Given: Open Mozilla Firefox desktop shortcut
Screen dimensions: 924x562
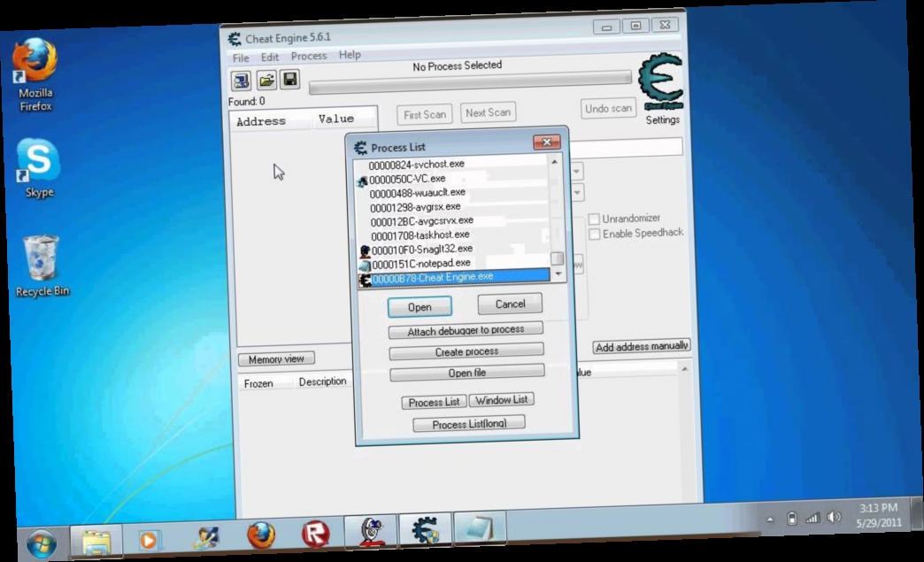Looking at the screenshot, I should click(x=35, y=75).
